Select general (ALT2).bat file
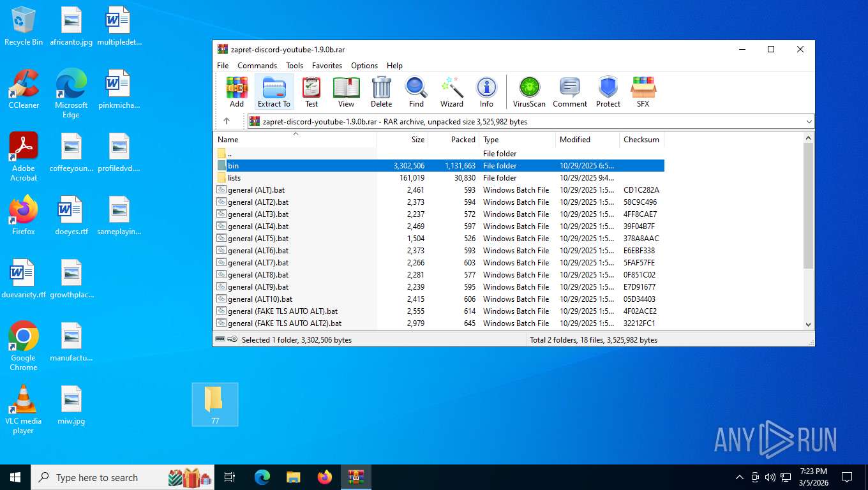 439,202
